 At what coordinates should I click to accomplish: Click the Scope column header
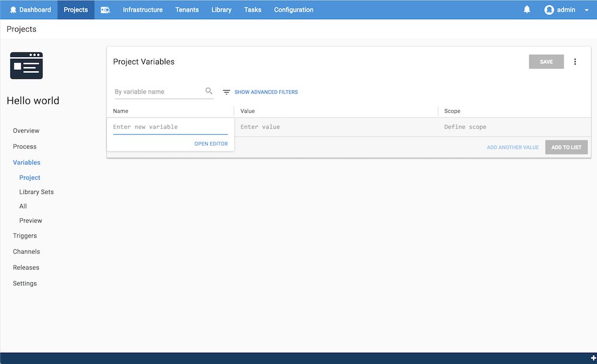[x=453, y=111]
